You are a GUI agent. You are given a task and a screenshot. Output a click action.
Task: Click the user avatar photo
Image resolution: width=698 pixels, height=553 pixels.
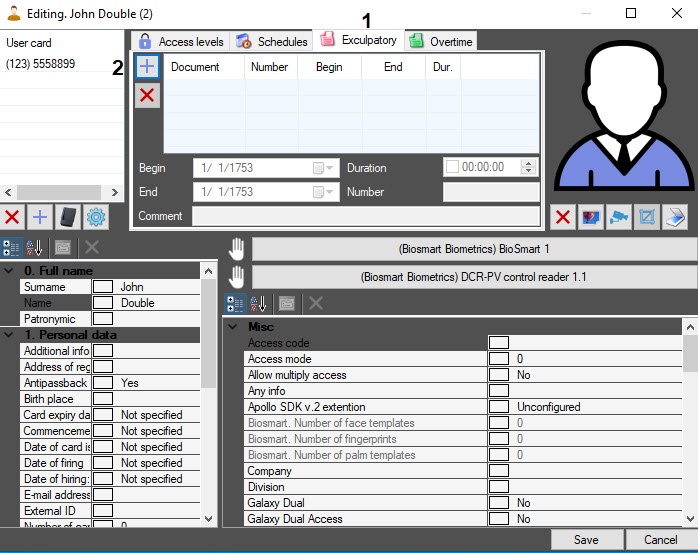624,117
